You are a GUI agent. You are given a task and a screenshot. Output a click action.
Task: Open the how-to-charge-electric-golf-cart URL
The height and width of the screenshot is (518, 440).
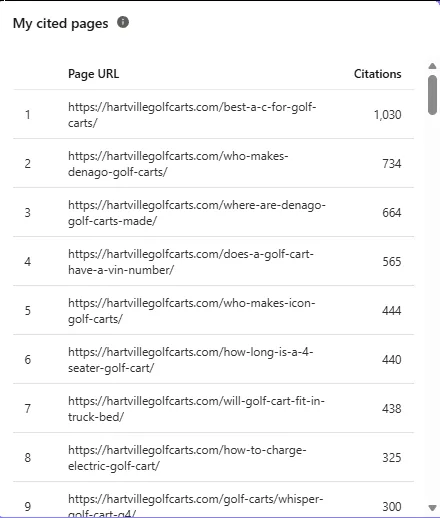click(187, 458)
